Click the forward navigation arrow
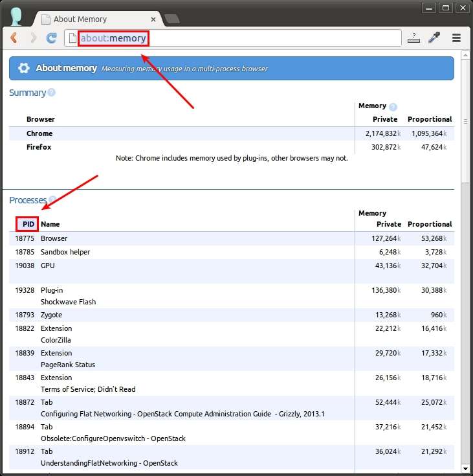This screenshot has width=473, height=476. point(34,38)
